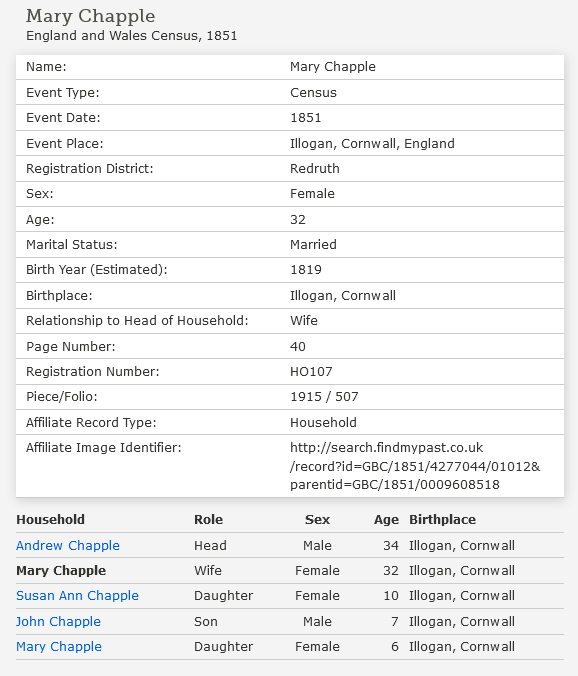Click the Mary Chapple page heading

[91, 16]
